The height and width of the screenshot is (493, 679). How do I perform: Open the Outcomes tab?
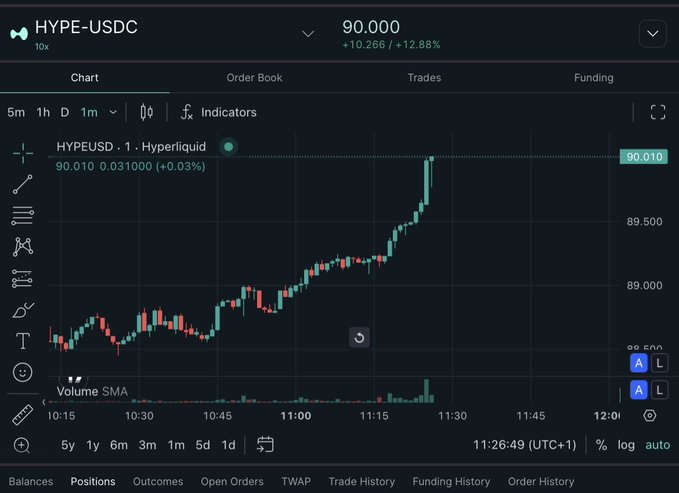click(158, 481)
